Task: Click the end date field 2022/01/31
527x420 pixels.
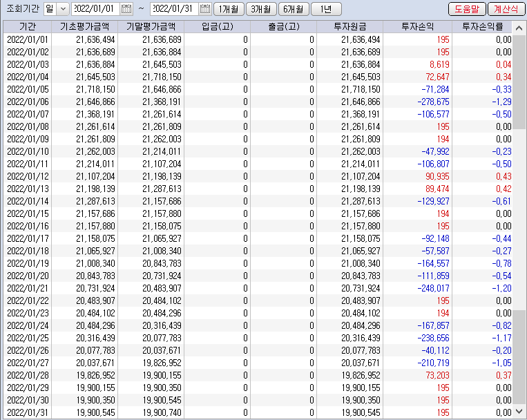Action: click(x=174, y=9)
